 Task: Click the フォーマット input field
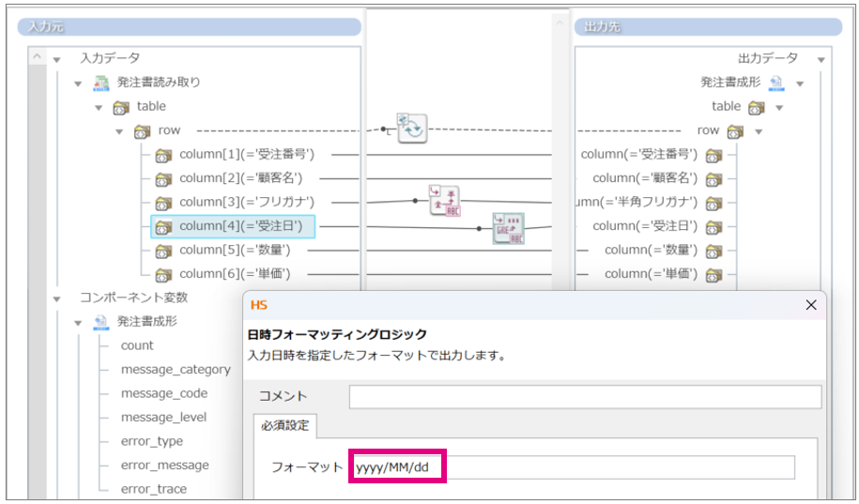575,467
